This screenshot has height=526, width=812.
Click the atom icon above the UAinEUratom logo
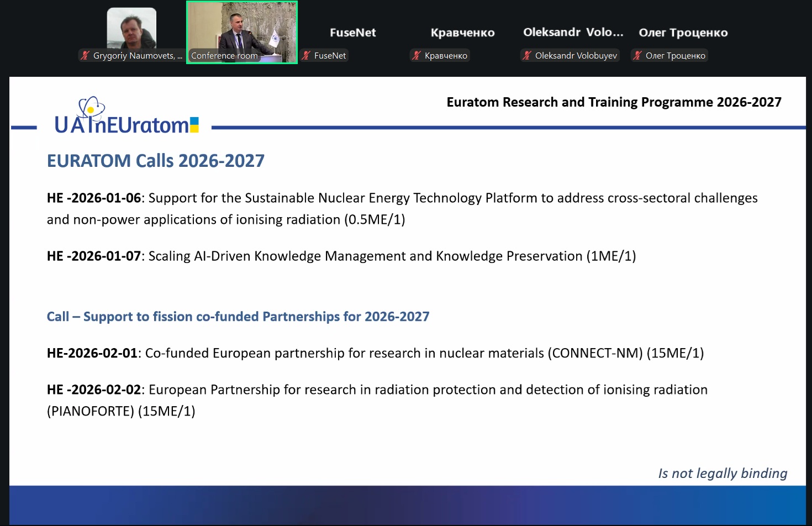91,107
